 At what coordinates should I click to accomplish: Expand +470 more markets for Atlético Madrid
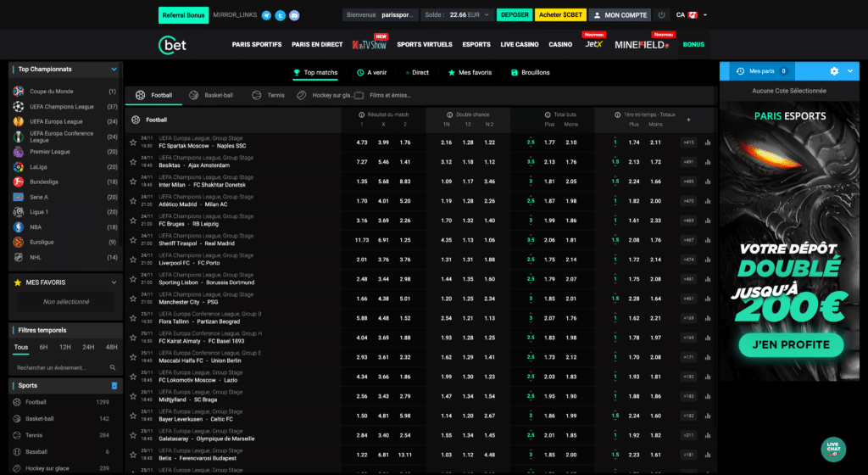(x=688, y=202)
